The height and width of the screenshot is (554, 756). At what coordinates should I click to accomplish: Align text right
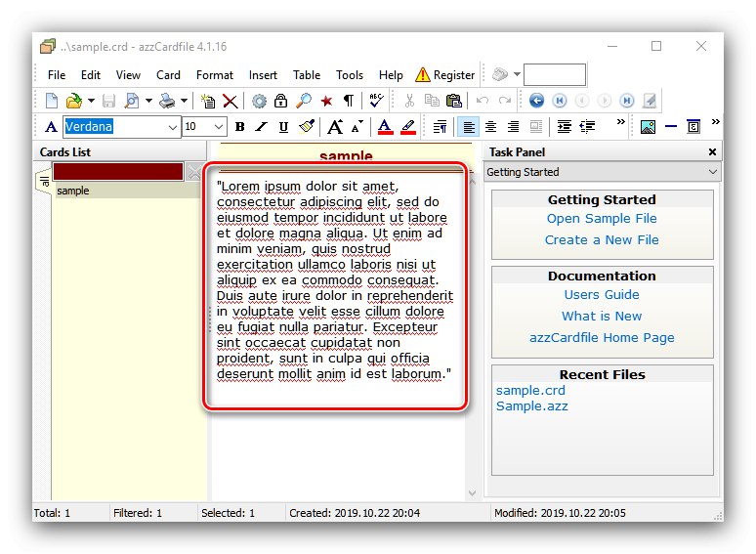[x=513, y=127]
